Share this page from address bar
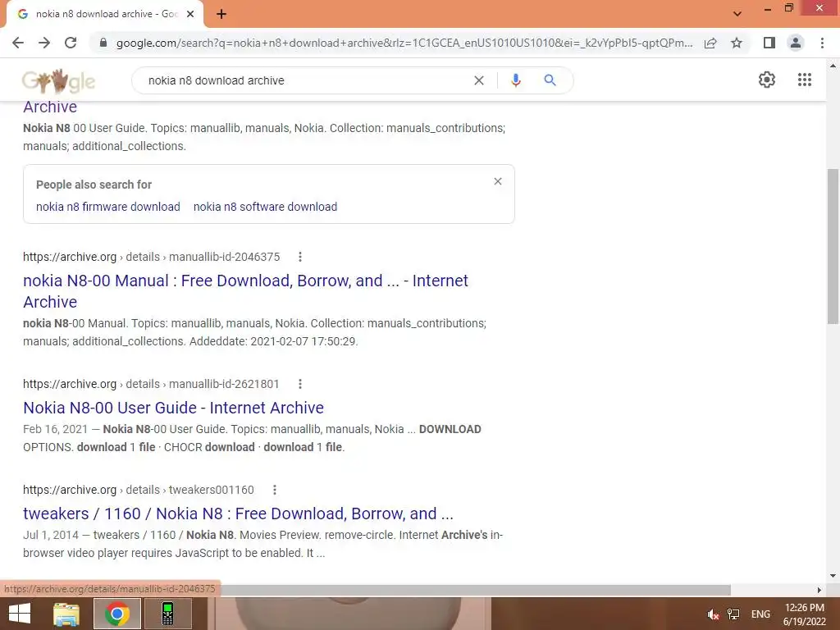Viewport: 840px width, 630px height. [710, 43]
